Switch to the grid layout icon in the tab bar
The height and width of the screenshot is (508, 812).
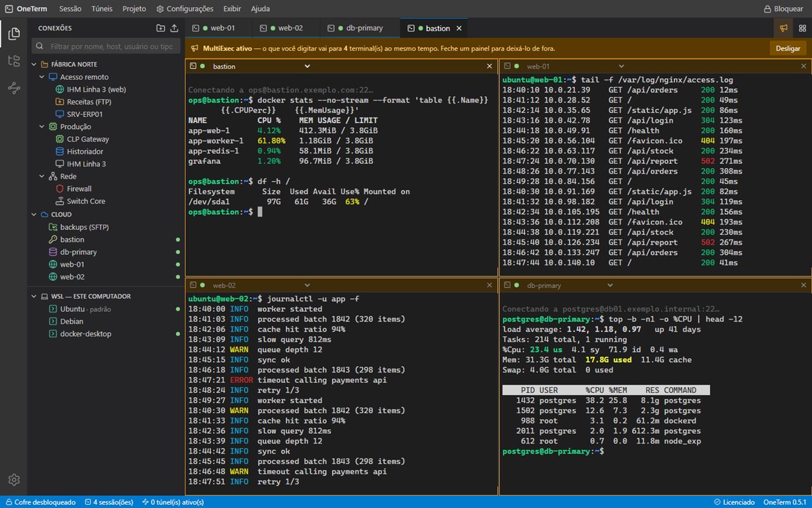[802, 28]
